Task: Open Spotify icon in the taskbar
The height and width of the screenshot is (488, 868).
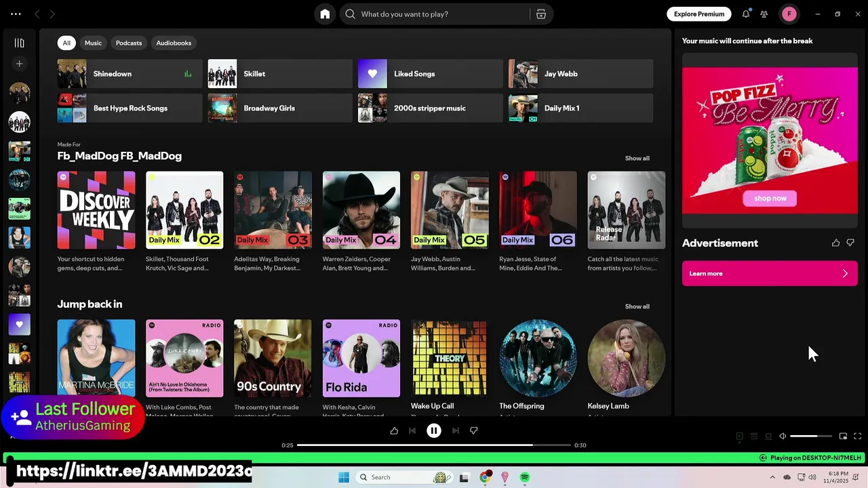Action: (525, 477)
